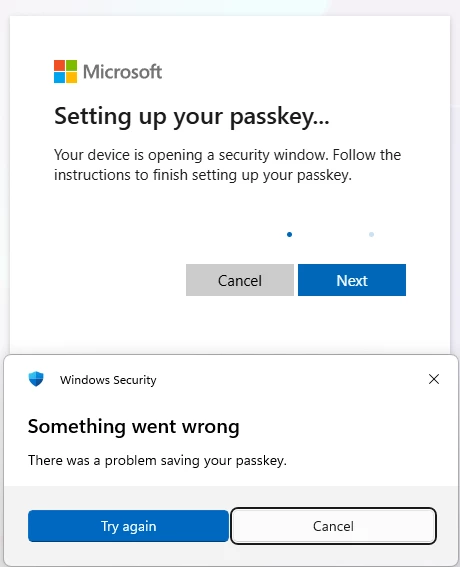This screenshot has width=460, height=567.
Task: Click the word 'Something' in error heading
Action: pos(77,427)
